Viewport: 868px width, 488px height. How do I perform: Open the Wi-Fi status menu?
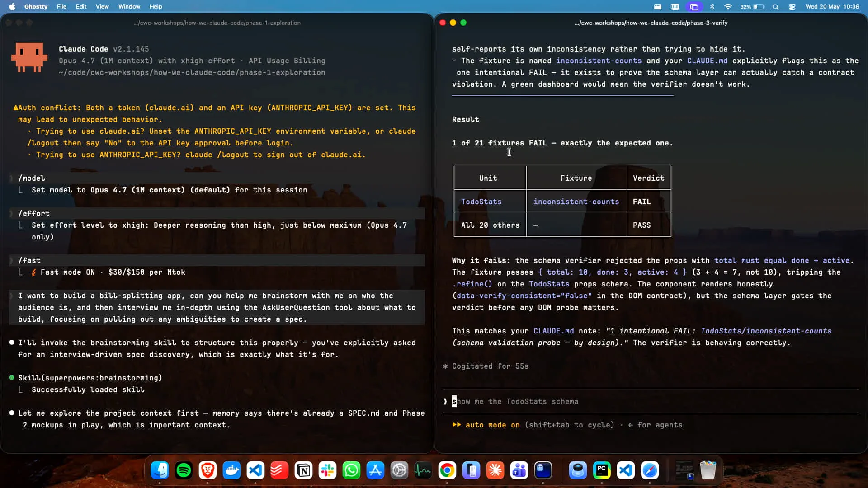tap(728, 6)
